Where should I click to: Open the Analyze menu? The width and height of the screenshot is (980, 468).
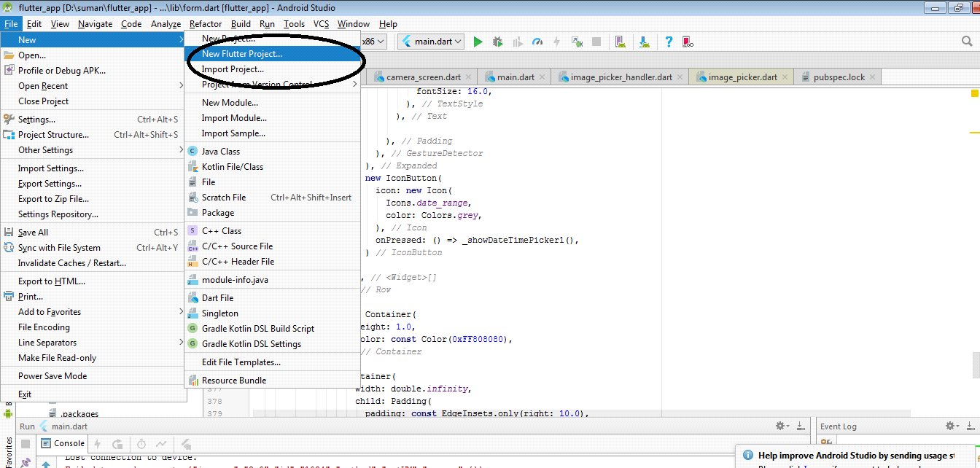[x=166, y=24]
